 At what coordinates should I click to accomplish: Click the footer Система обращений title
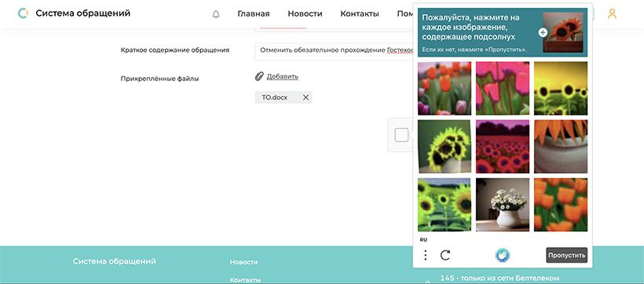tap(114, 261)
